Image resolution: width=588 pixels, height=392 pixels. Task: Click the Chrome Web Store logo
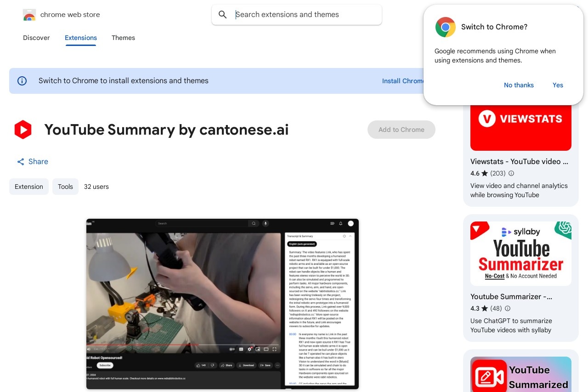[x=29, y=15]
